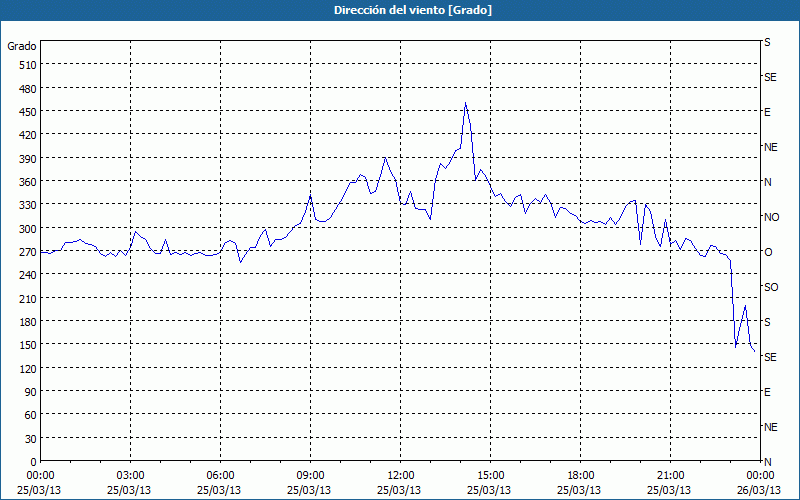
Task: Click the 510 value on the left axis
Action: (x=28, y=65)
